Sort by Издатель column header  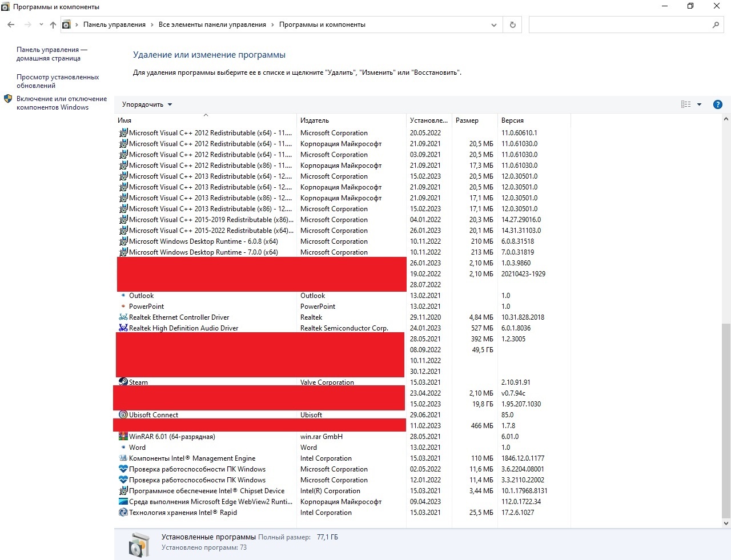coord(351,120)
